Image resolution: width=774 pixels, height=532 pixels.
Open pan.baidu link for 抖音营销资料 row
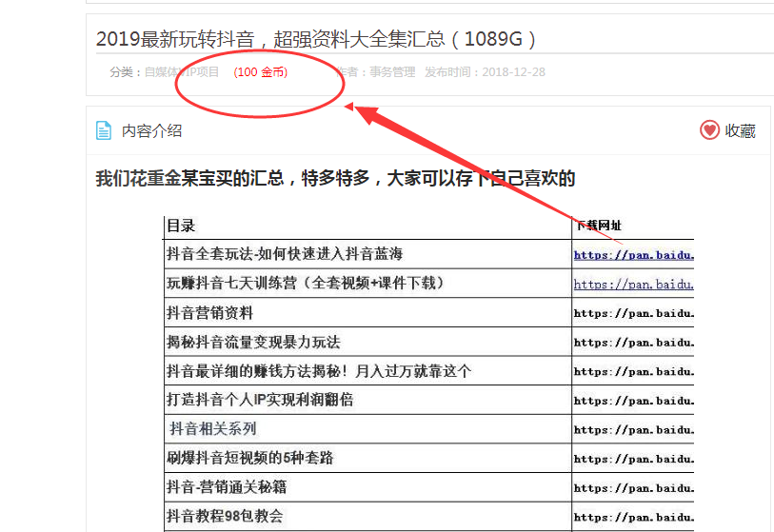(x=634, y=313)
